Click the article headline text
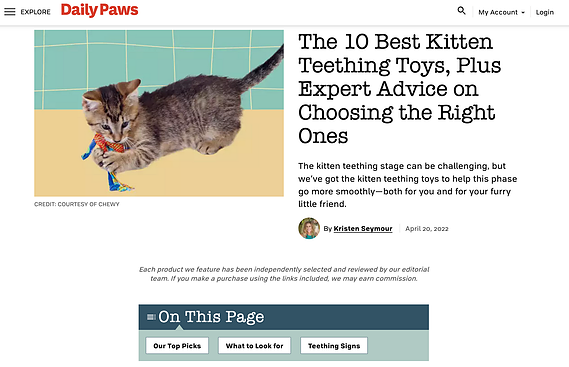This screenshot has width=569, height=367. [399, 89]
